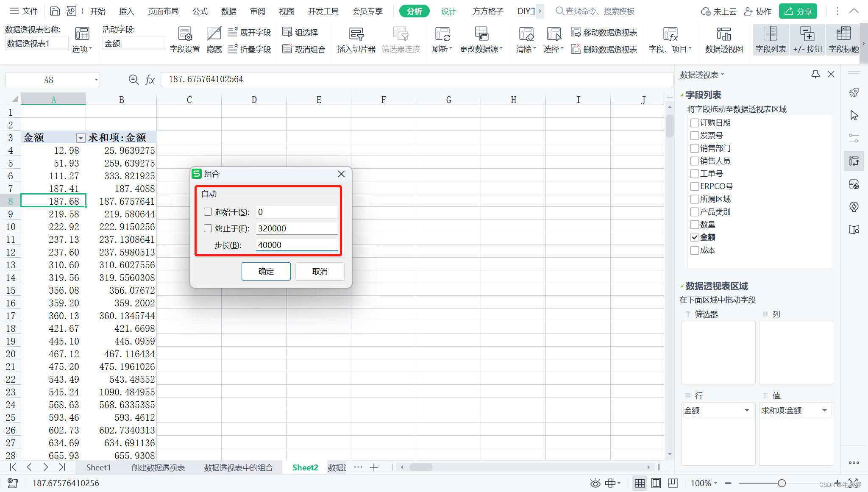This screenshot has width=868, height=492.
Task: Tick the 起始于 checkbox in dialog
Action: [208, 211]
